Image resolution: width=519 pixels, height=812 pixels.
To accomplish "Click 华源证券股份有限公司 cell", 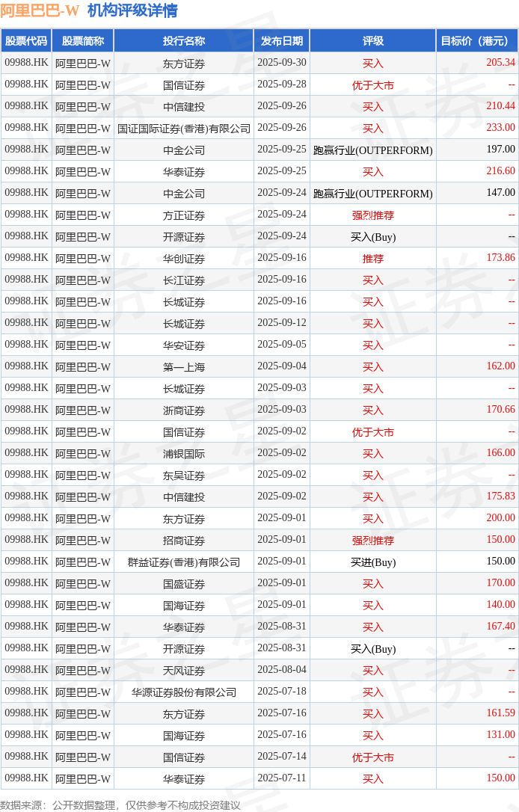I will tap(184, 692).
